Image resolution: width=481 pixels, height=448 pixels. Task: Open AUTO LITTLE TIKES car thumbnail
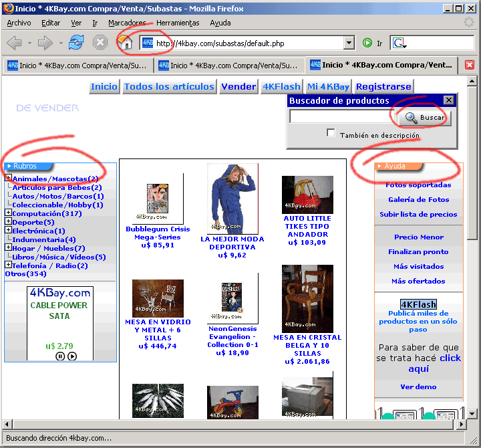[x=307, y=195]
